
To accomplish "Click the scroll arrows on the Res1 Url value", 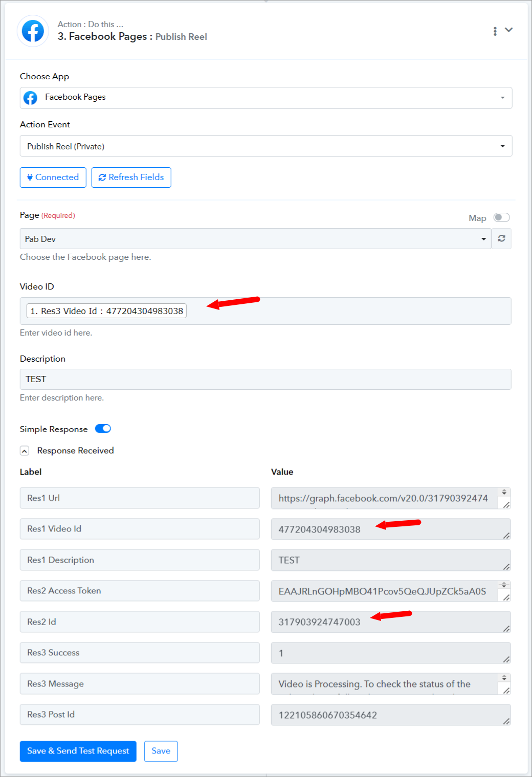I will (x=504, y=492).
